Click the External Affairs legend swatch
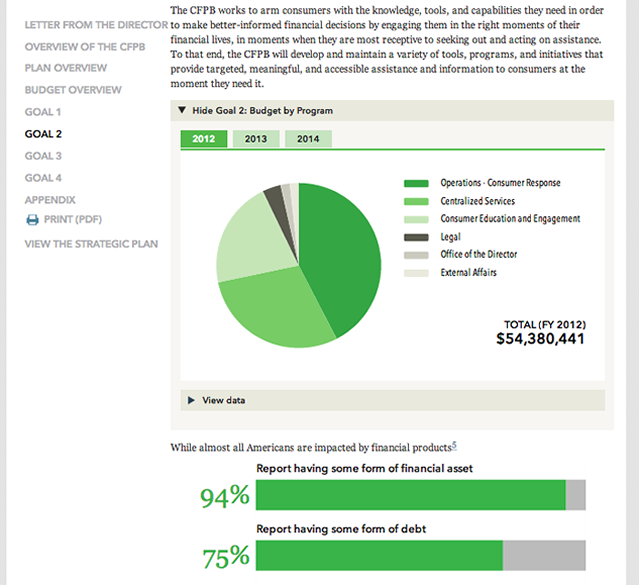639x585 pixels. [x=416, y=273]
